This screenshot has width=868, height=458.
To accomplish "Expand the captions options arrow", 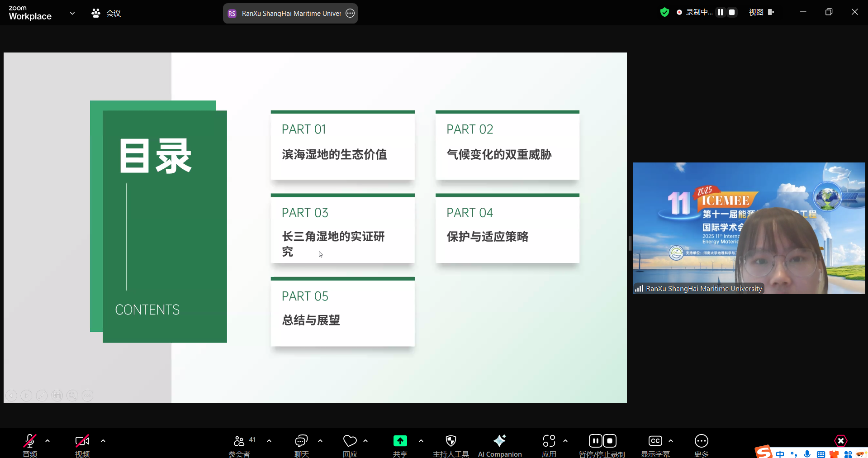I will pyautogui.click(x=671, y=441).
